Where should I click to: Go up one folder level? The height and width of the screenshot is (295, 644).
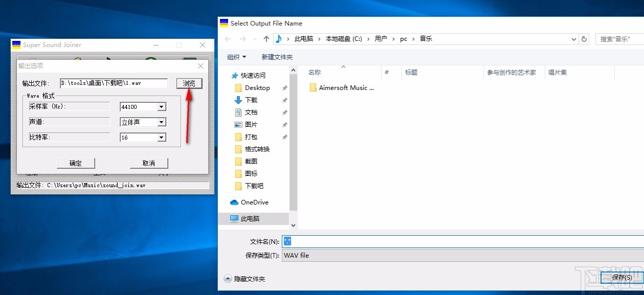point(266,39)
